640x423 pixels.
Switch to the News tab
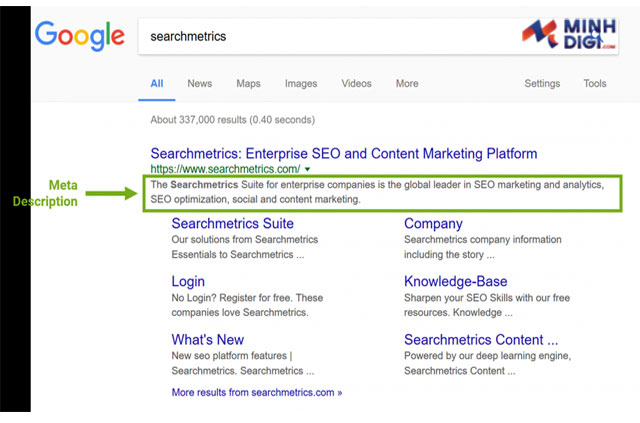pos(200,84)
